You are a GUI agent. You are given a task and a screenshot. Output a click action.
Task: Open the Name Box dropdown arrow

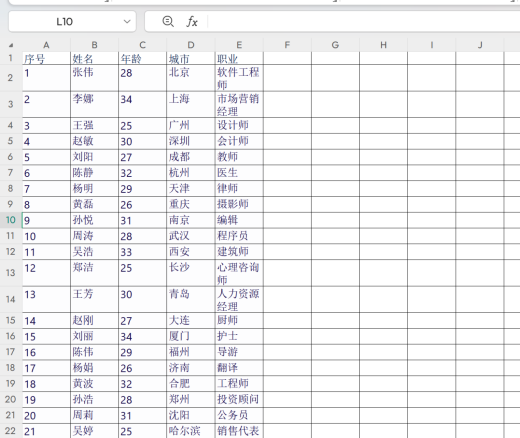pos(127,22)
